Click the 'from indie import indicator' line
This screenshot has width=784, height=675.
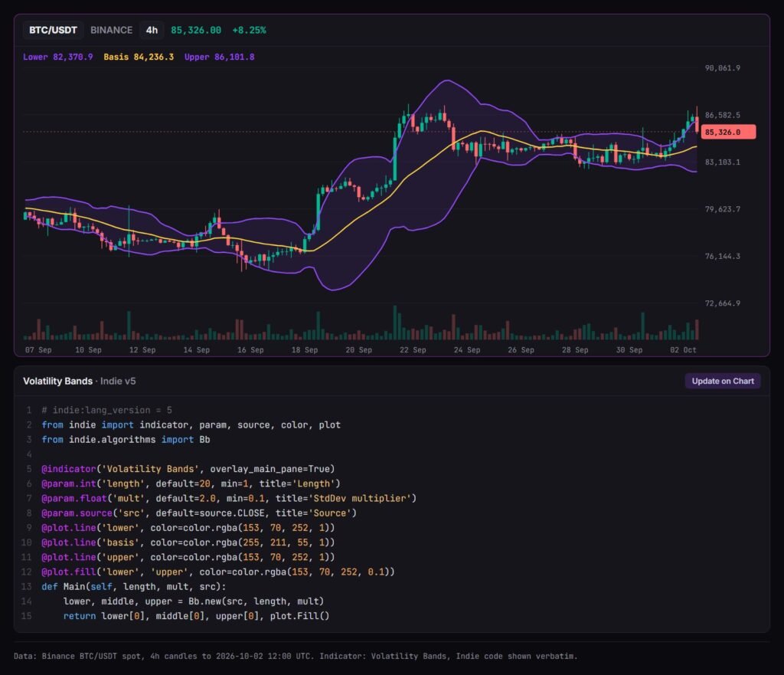(191, 424)
